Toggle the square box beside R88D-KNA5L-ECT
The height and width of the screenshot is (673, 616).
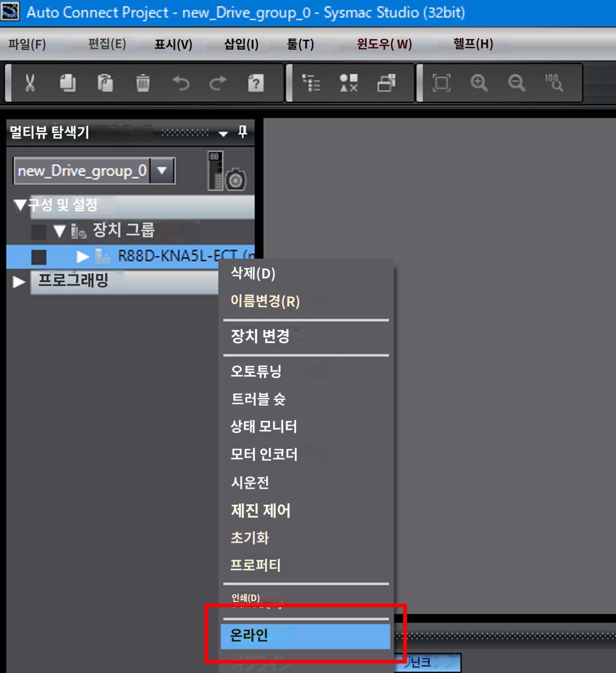point(39,257)
